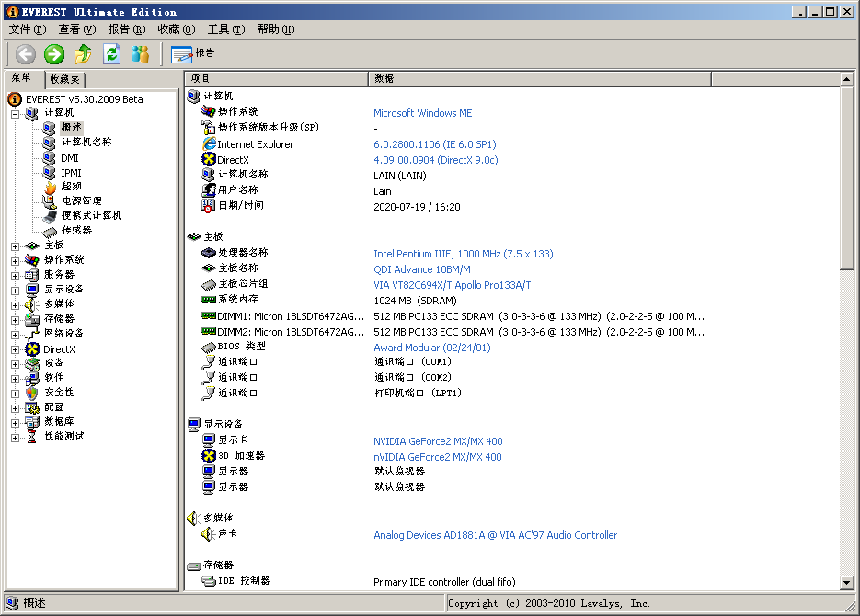Click the users toolbar icon

click(141, 53)
